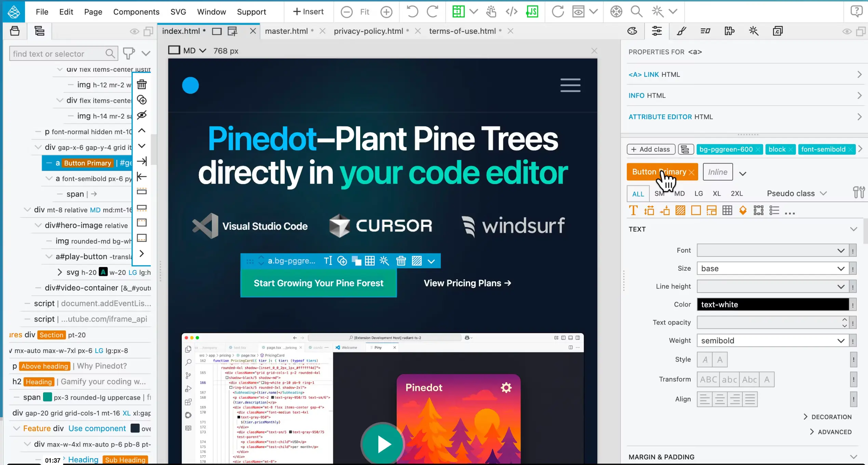The width and height of the screenshot is (868, 465).
Task: Click the View Pricing Plans link
Action: point(467,283)
